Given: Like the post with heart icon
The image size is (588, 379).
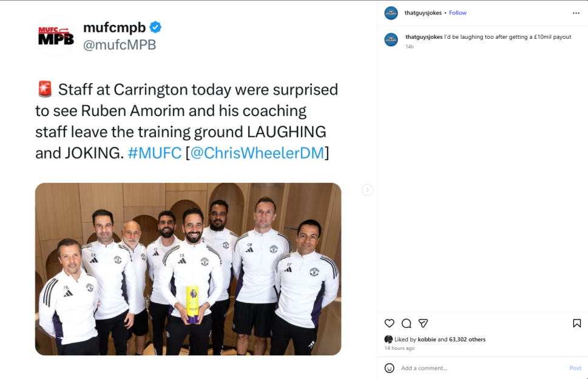Looking at the screenshot, I should point(389,323).
